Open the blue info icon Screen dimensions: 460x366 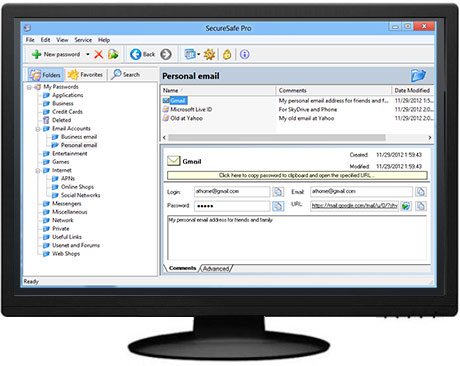point(245,54)
